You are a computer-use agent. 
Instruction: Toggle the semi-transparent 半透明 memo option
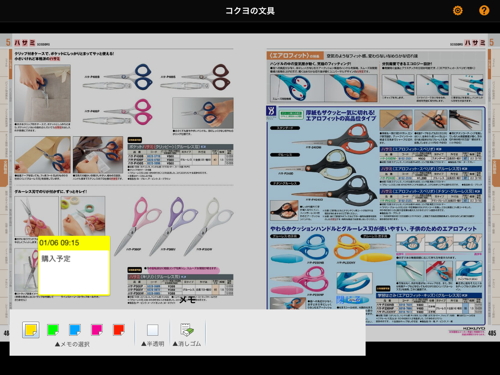tap(153, 330)
